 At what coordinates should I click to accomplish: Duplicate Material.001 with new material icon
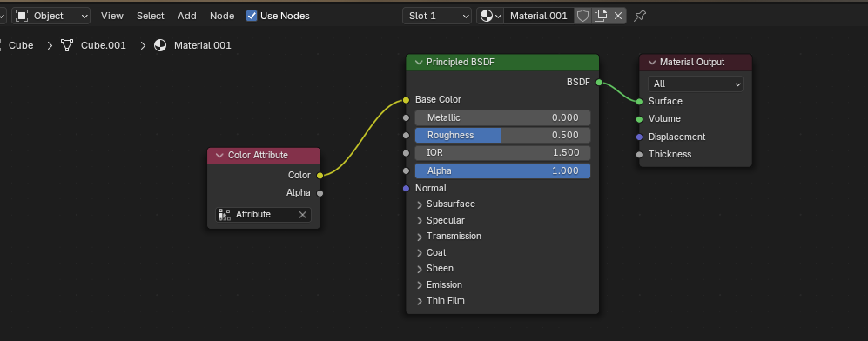601,16
